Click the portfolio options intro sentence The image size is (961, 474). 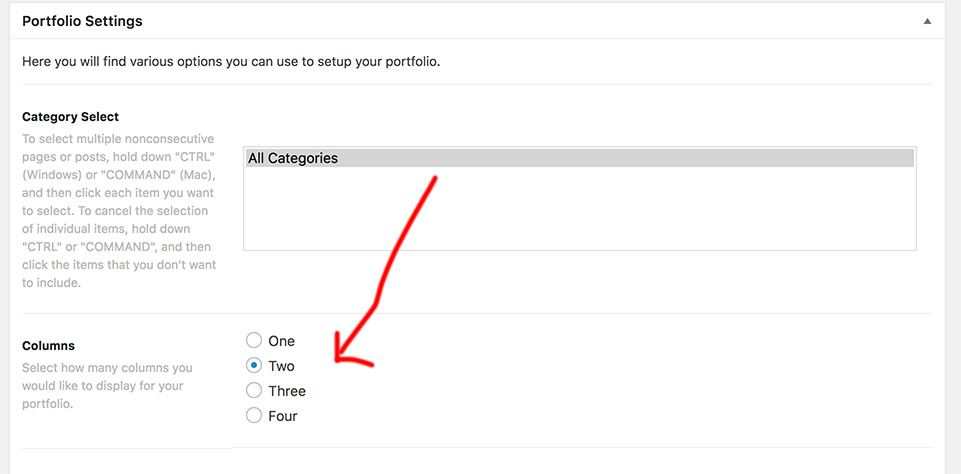(231, 62)
